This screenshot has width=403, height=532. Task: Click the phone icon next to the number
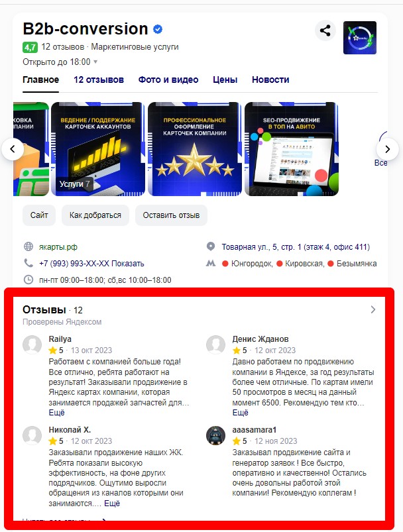(29, 263)
